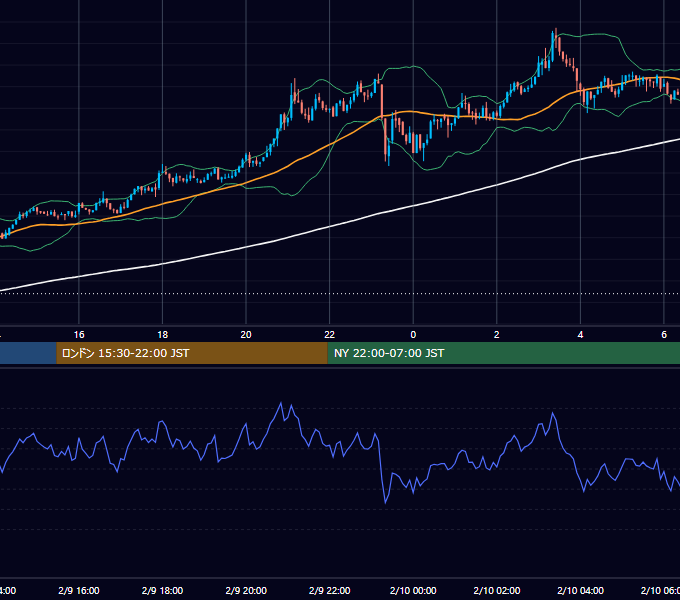Click the '2/9 22:00' oscillator time label
This screenshot has height=600, width=680.
tap(330, 590)
